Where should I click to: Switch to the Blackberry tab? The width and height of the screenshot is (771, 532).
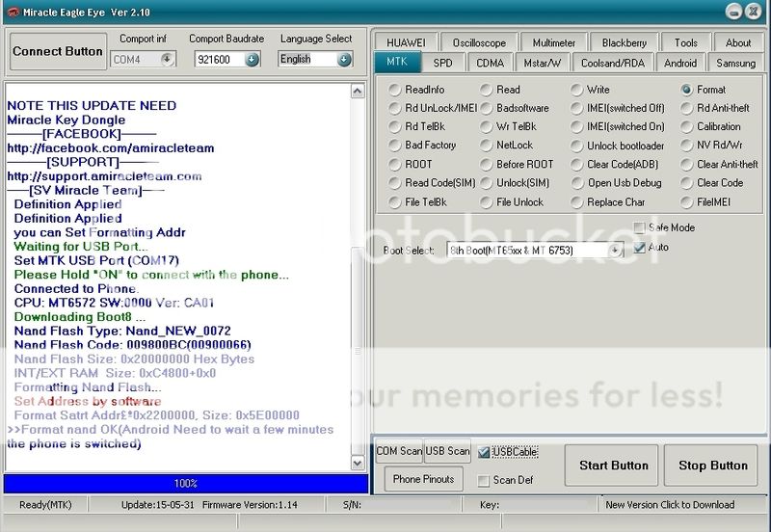coord(624,42)
